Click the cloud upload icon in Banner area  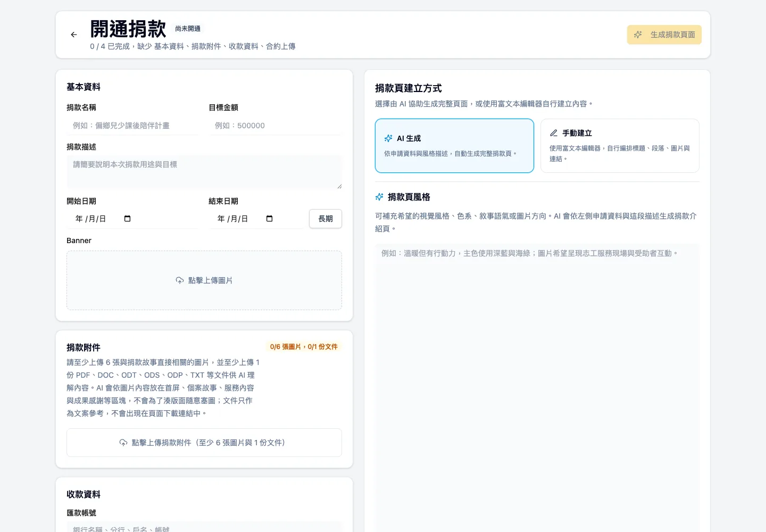point(180,280)
